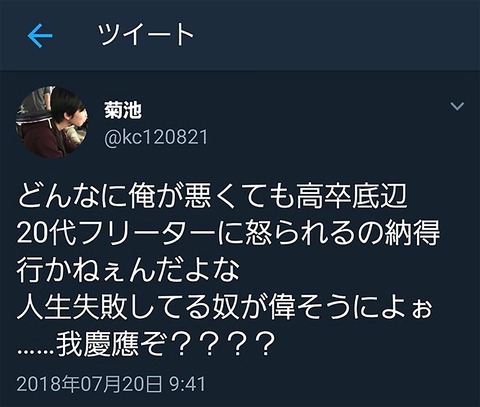Open the @kc120821 handle link
The image size is (480, 407).
pos(156,137)
